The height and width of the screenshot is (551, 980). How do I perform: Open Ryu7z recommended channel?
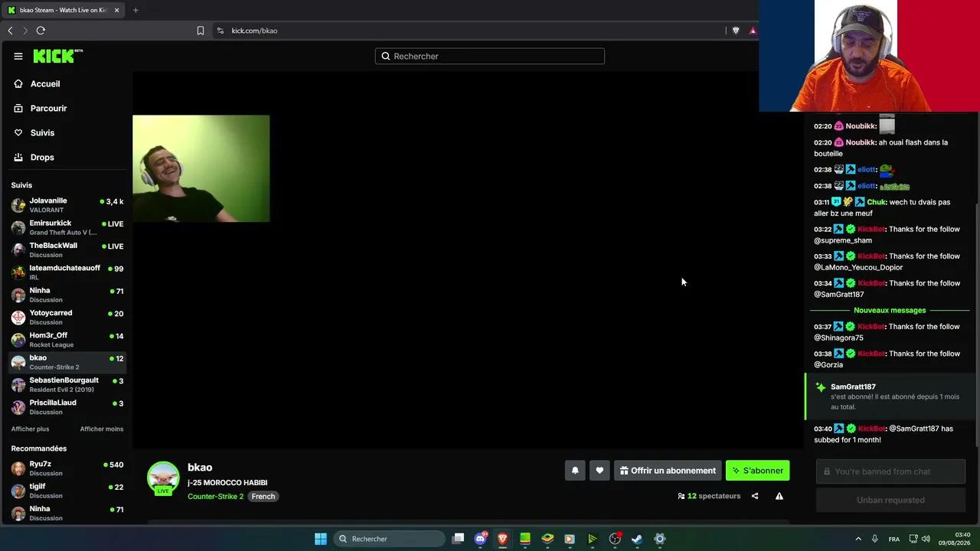click(67, 468)
